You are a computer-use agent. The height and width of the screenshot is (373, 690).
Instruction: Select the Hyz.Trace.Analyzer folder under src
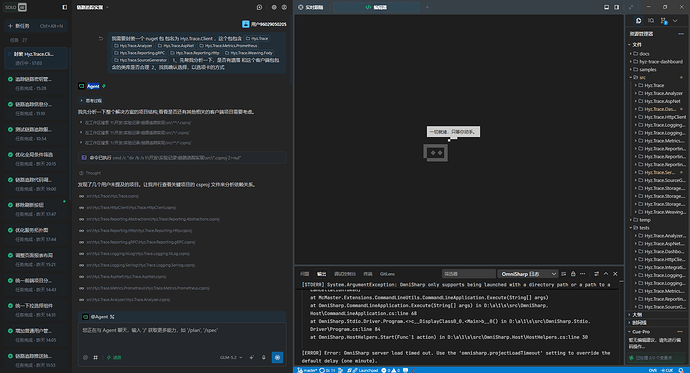coord(663,93)
